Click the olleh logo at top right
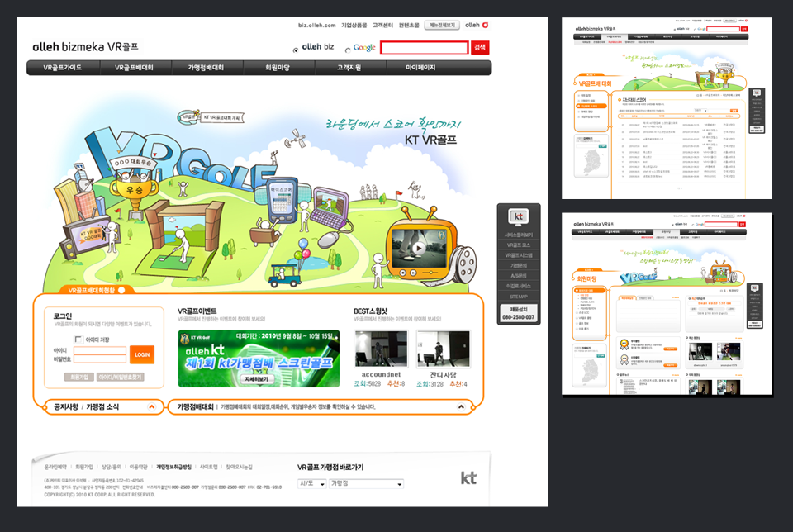This screenshot has height=532, width=793. coord(477,25)
